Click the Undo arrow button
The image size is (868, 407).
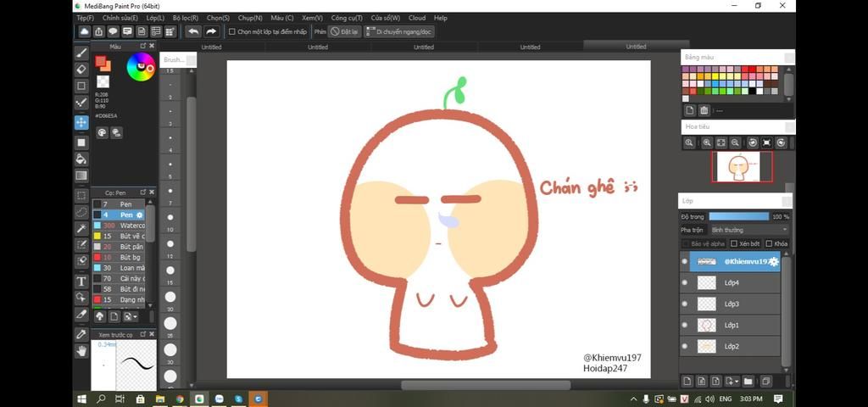(193, 31)
